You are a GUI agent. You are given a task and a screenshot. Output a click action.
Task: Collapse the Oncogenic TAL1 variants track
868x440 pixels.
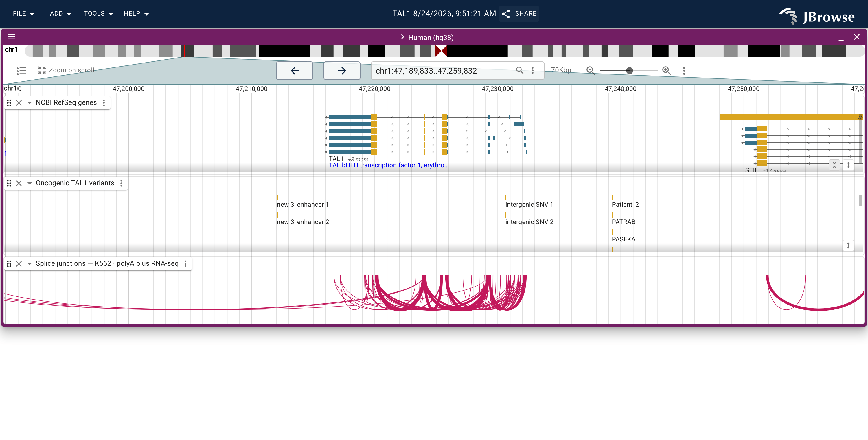pos(29,183)
